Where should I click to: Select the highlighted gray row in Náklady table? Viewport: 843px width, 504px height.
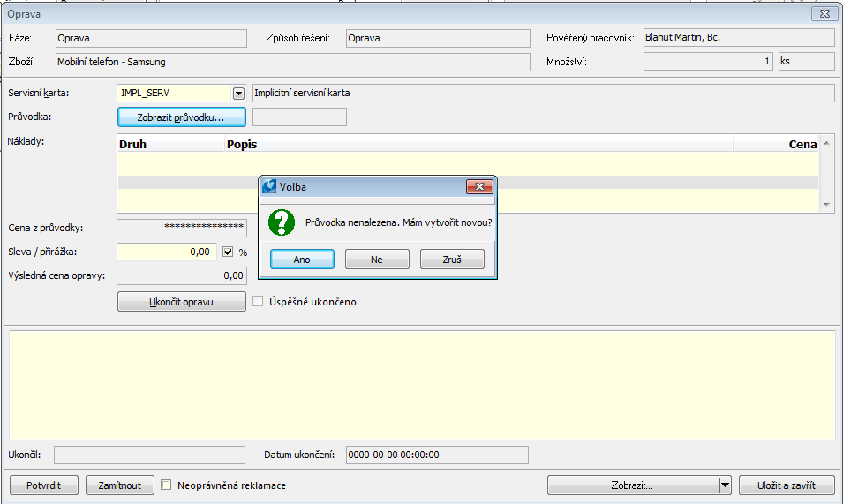468,182
